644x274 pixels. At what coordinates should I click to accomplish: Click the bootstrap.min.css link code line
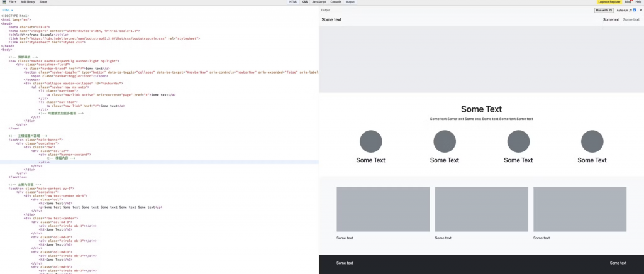[x=104, y=38]
